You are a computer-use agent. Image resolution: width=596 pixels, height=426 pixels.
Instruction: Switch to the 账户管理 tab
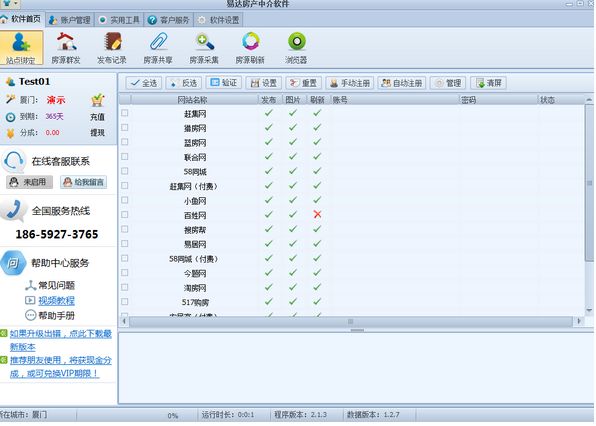point(70,20)
